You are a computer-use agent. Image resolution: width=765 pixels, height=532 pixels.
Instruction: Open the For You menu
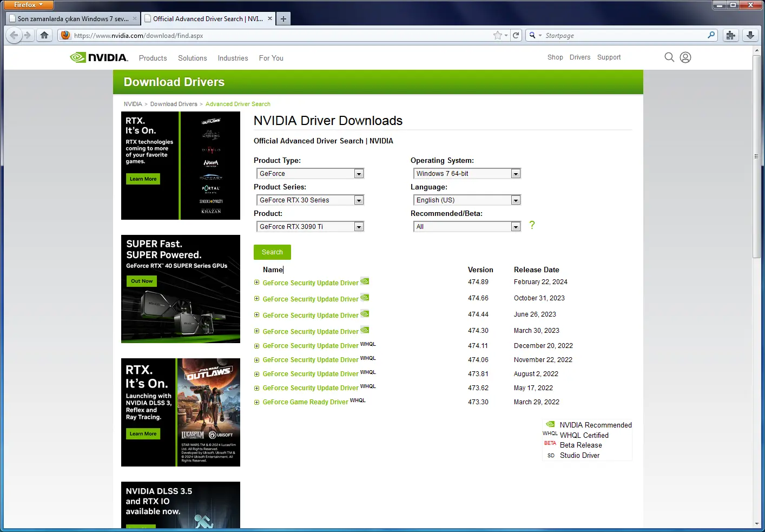(271, 58)
